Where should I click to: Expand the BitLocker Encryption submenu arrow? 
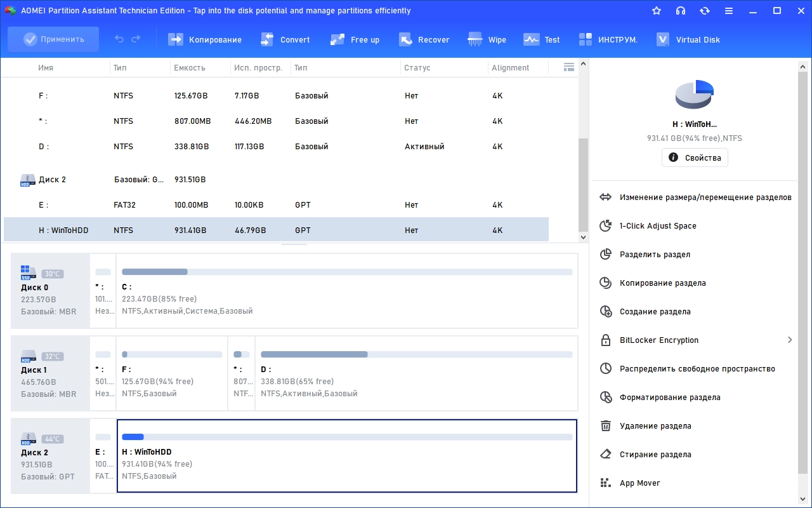[790, 340]
